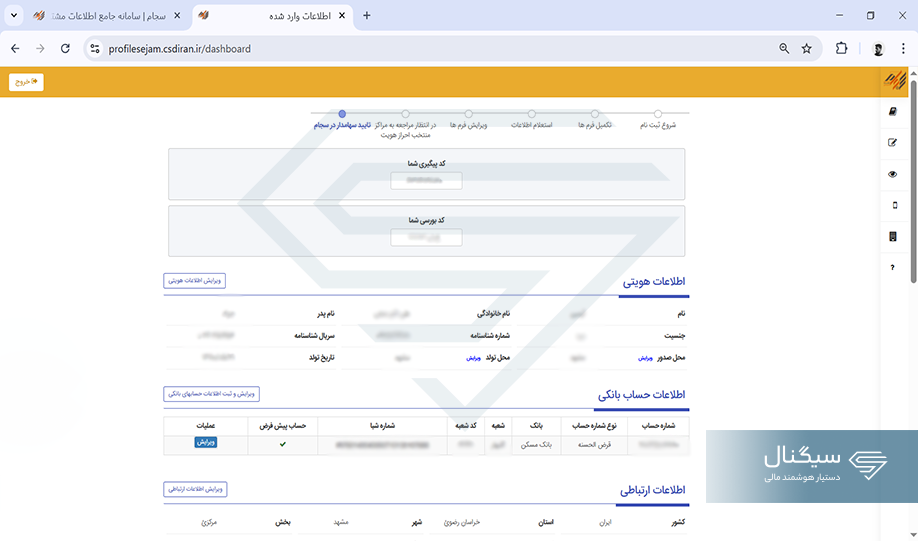The width and height of the screenshot is (918, 541).
Task: Click the ویرایش link next to محل تولد
Action: coord(473,357)
